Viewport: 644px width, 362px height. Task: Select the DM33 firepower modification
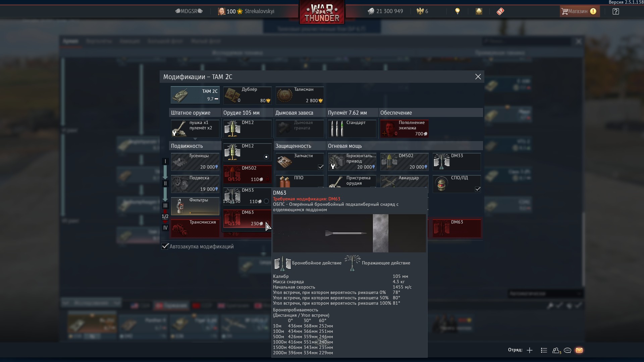click(457, 162)
